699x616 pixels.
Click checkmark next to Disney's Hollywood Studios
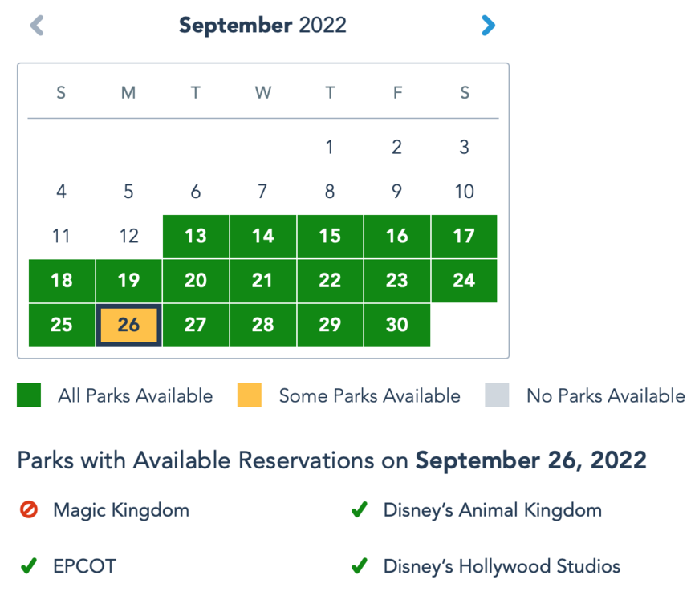(x=359, y=566)
